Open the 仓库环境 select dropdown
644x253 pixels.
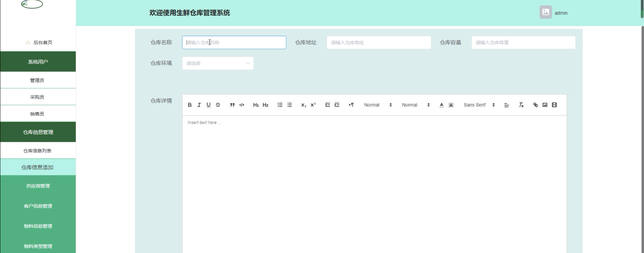(x=218, y=63)
